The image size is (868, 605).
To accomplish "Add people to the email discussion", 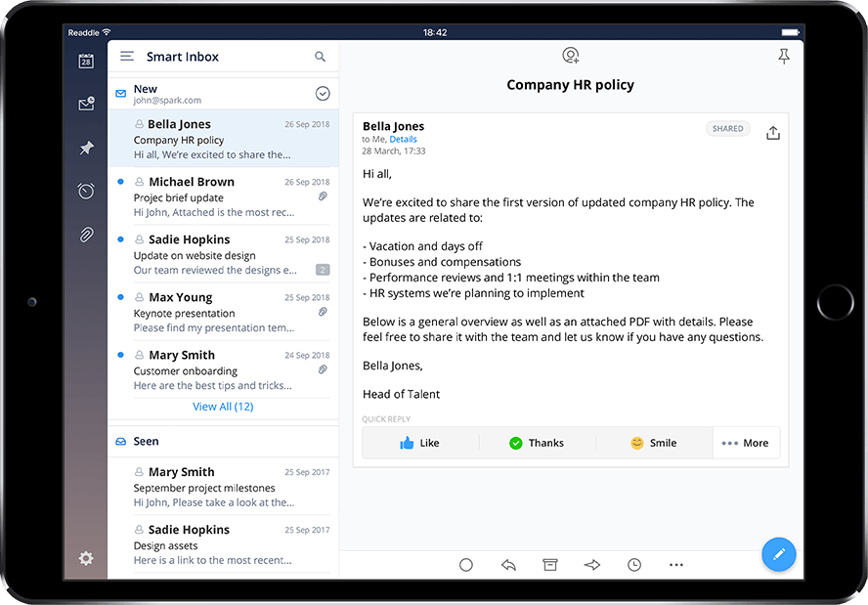I will coord(571,56).
